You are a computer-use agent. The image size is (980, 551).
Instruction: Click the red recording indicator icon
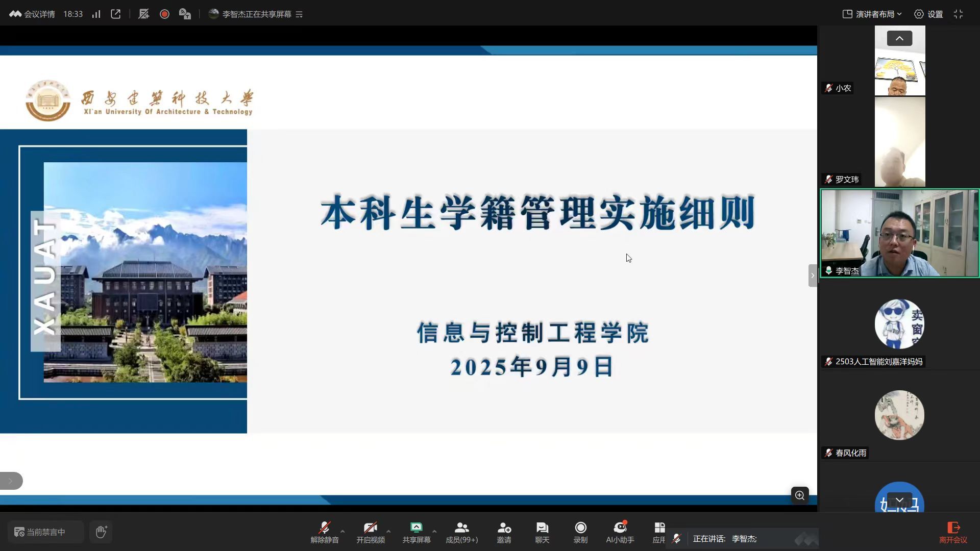(164, 14)
